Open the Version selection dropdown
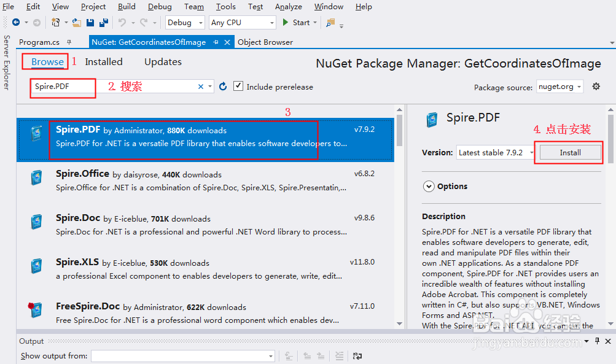Viewport: 616px width, 364px height. [496, 152]
